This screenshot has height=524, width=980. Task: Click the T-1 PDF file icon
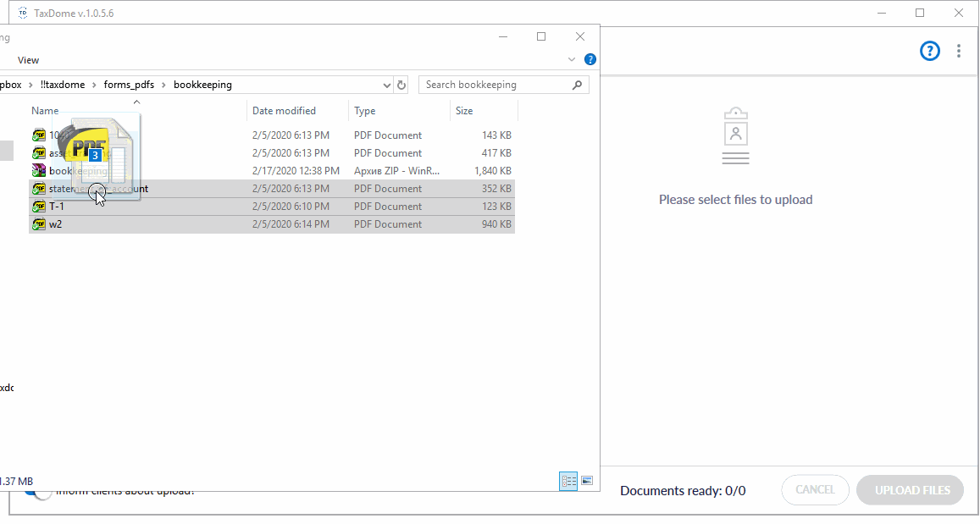point(39,207)
